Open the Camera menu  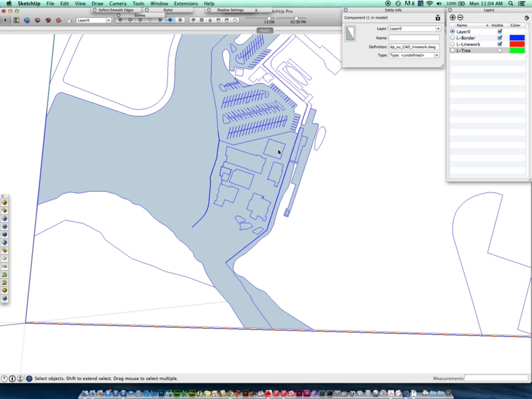coord(118,4)
